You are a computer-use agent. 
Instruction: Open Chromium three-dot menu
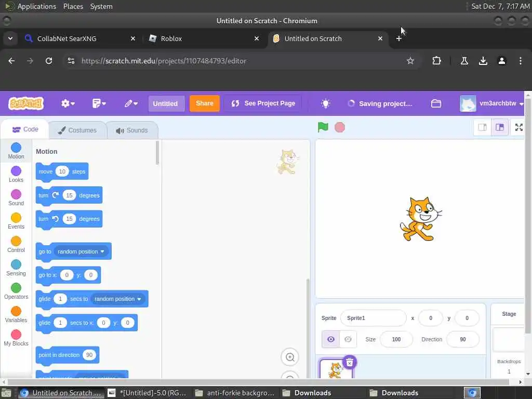[x=520, y=61]
